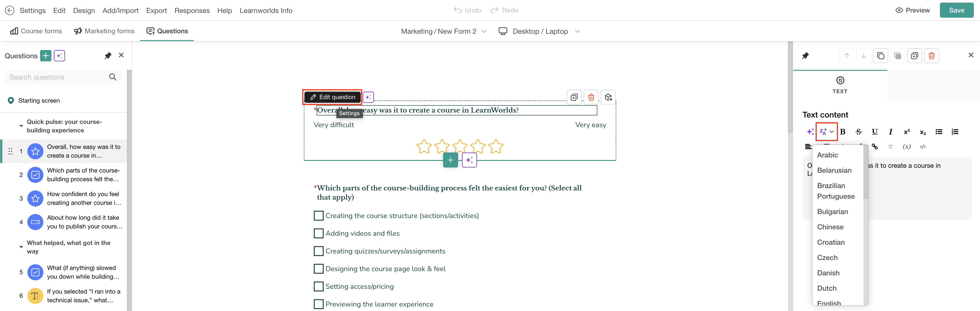Viewport: 980px width, 311px height.
Task: Click the Edit question button
Action: [332, 97]
